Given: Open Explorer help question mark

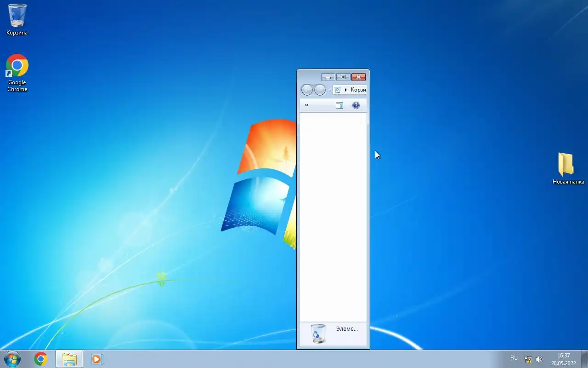Looking at the screenshot, I should pos(356,105).
